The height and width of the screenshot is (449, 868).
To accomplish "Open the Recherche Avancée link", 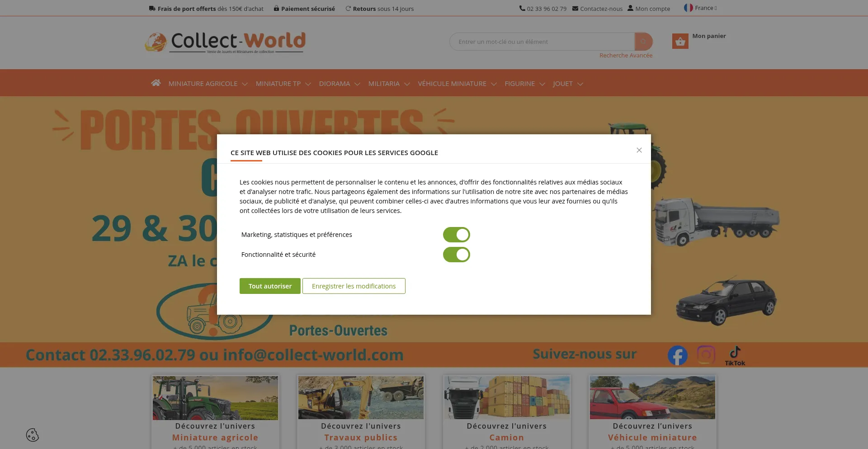I will (x=626, y=56).
